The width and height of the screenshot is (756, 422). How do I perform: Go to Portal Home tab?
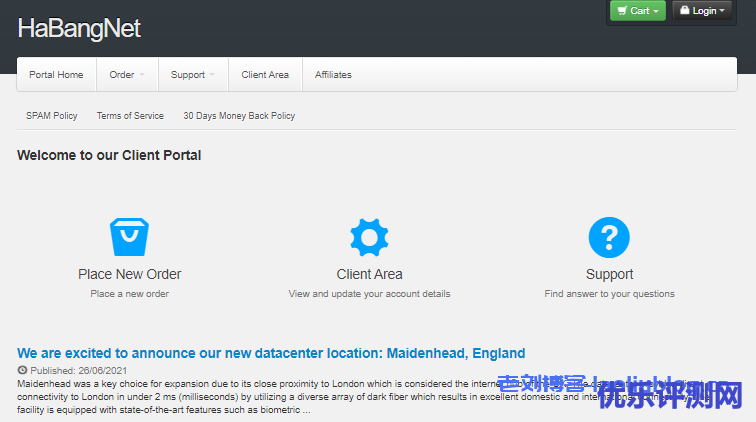[x=56, y=75]
